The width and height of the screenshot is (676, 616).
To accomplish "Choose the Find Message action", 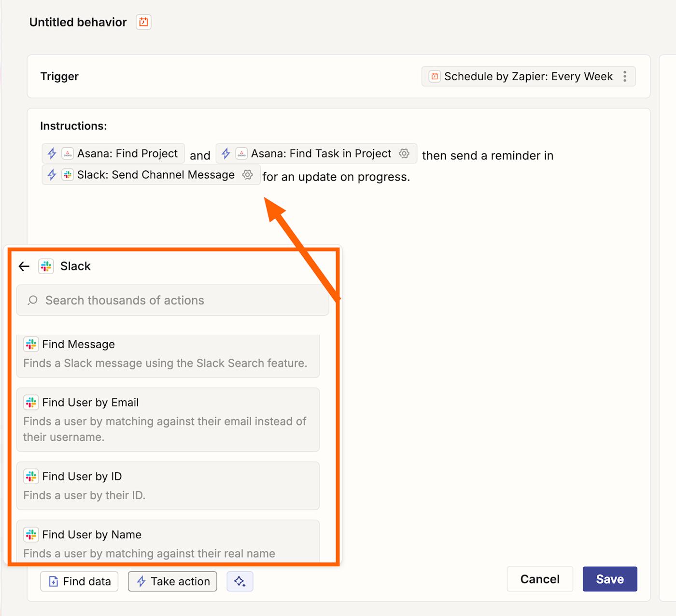I will tap(168, 356).
